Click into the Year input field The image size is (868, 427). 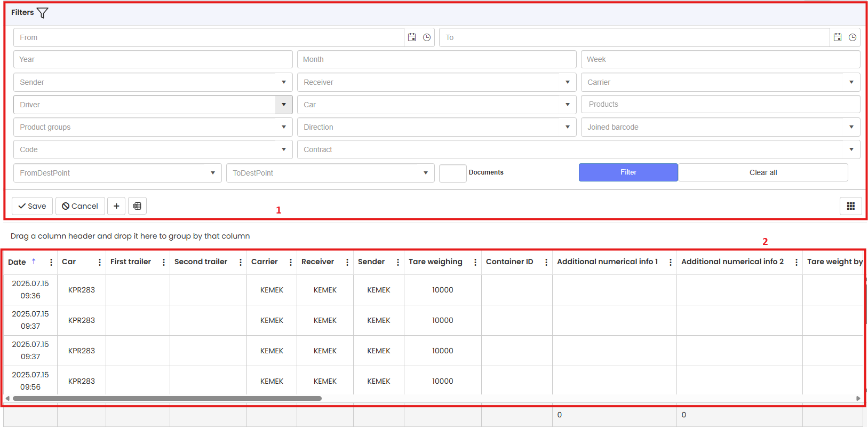tap(153, 59)
